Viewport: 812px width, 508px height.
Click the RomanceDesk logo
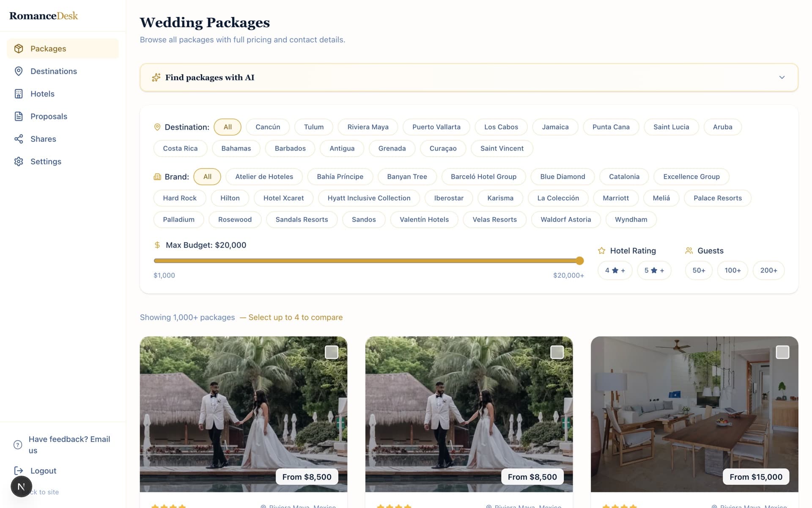pyautogui.click(x=44, y=16)
